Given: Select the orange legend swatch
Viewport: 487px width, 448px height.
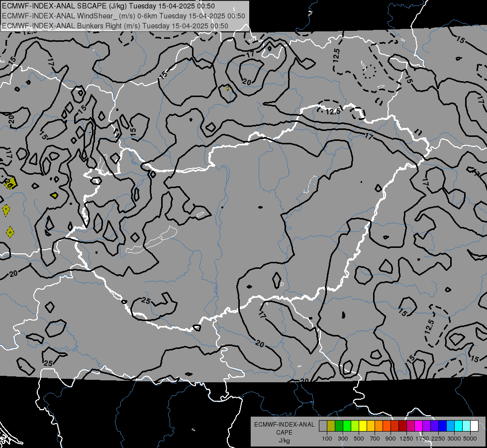Looking at the screenshot, I should point(379,426).
